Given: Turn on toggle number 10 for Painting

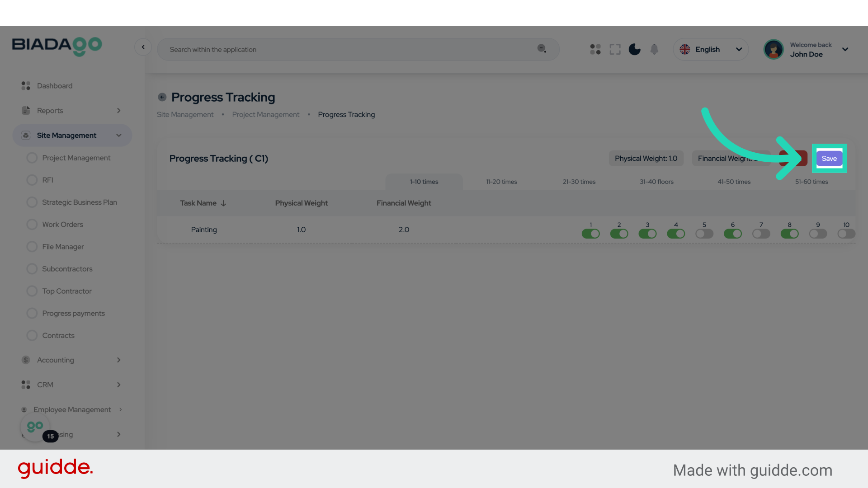Looking at the screenshot, I should [846, 234].
